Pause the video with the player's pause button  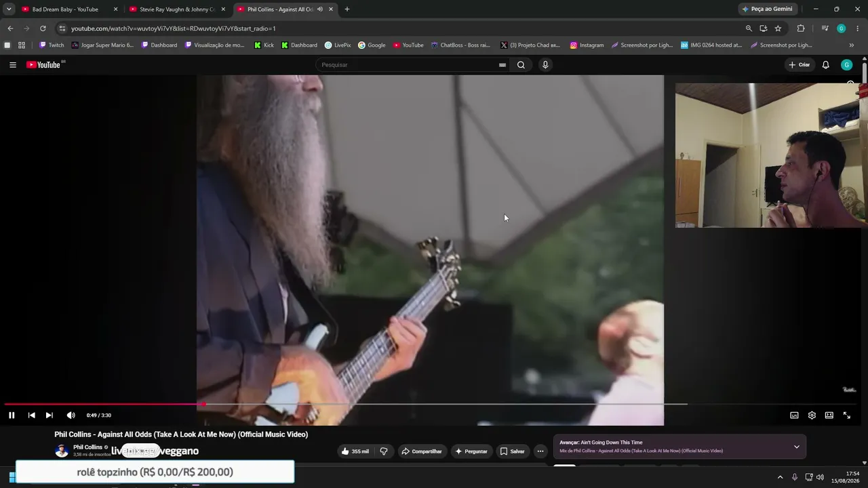click(12, 415)
